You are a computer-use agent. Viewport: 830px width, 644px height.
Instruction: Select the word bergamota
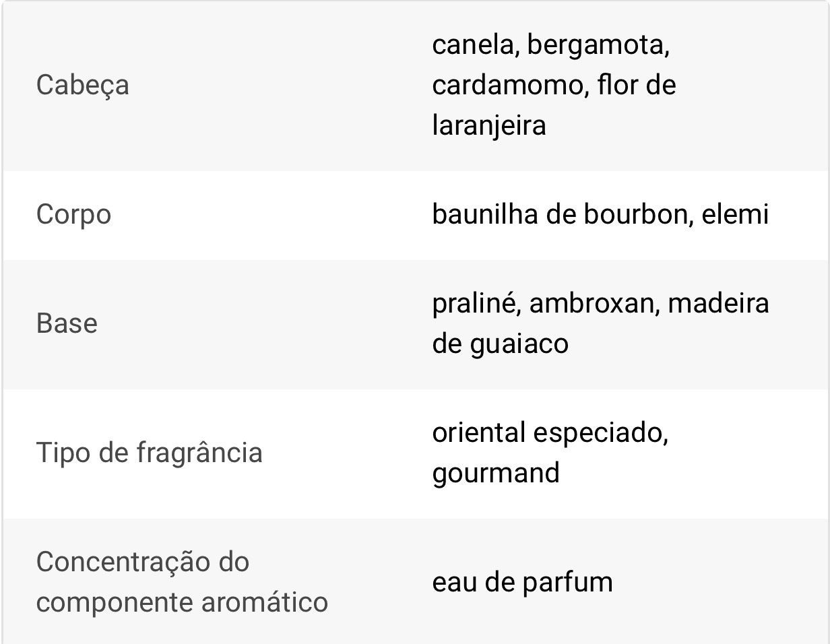[597, 45]
